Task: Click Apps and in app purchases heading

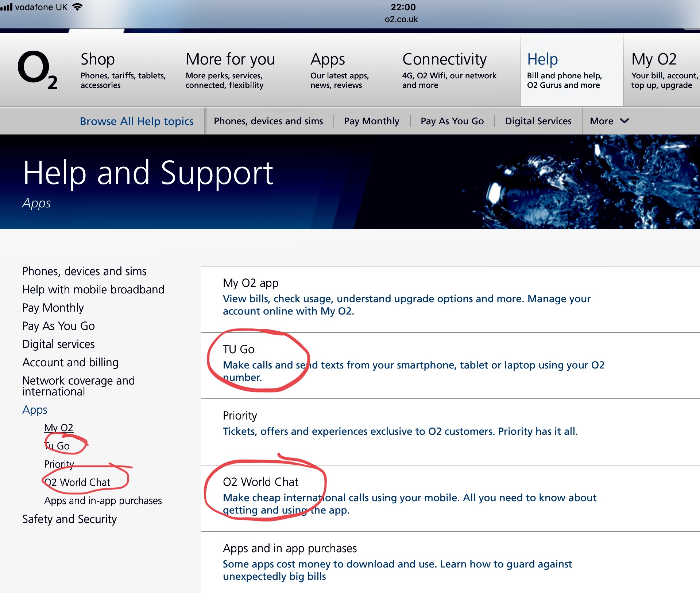Action: pos(290,548)
